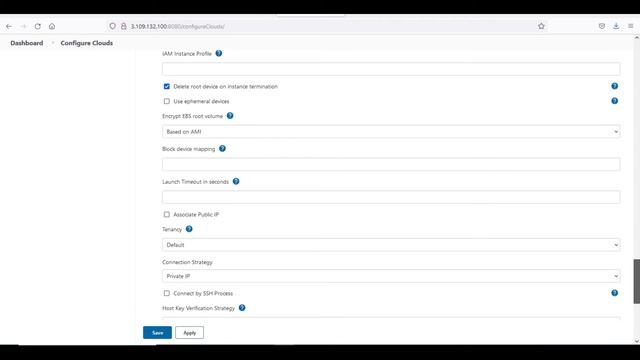Open Connection Strategy dropdown showing Private IP

pos(391,276)
